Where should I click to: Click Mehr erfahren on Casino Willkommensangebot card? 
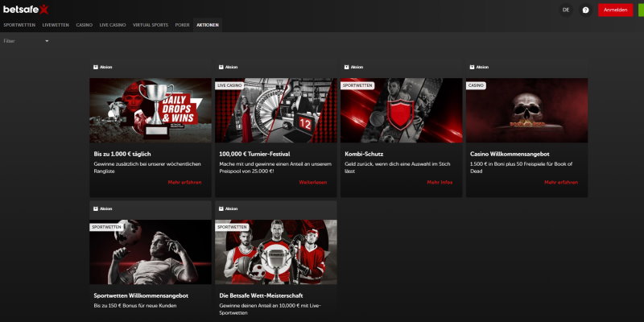click(x=561, y=183)
